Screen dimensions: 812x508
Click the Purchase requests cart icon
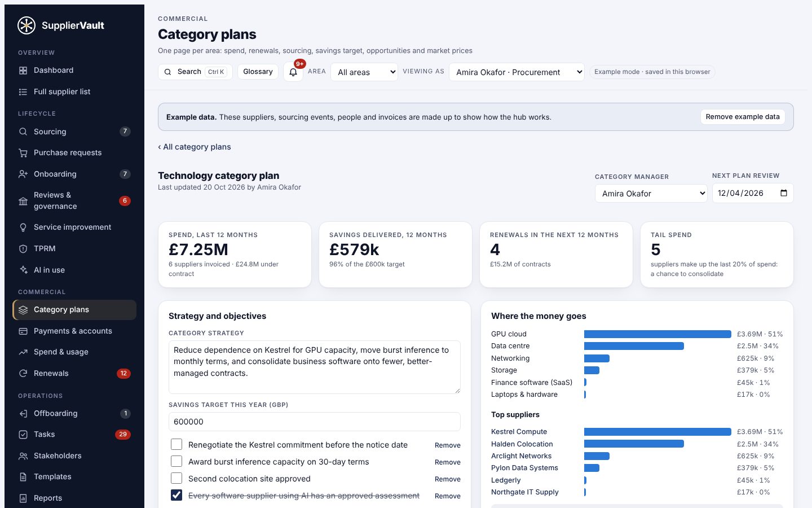click(23, 153)
